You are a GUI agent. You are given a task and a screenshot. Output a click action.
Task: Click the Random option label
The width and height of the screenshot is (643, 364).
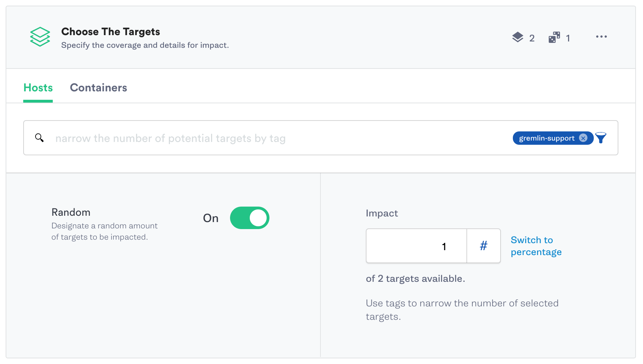click(x=71, y=212)
